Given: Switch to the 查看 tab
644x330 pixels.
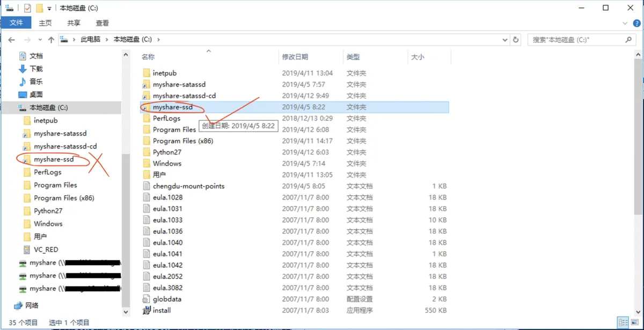Looking at the screenshot, I should click(103, 23).
